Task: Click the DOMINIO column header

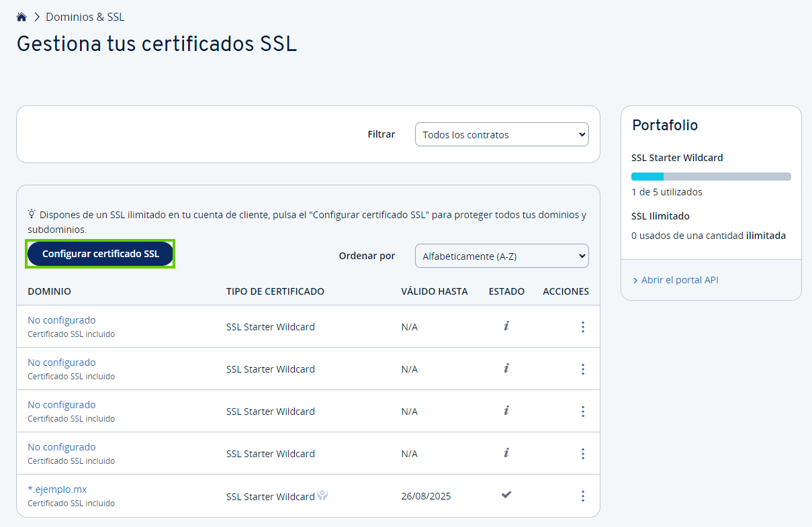Action: click(49, 291)
